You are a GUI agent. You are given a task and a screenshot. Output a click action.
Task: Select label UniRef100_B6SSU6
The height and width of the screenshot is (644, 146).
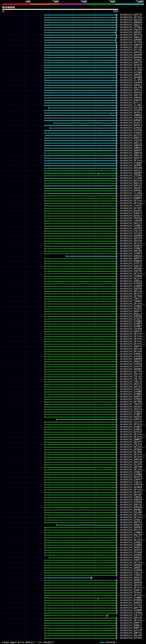click(x=131, y=180)
